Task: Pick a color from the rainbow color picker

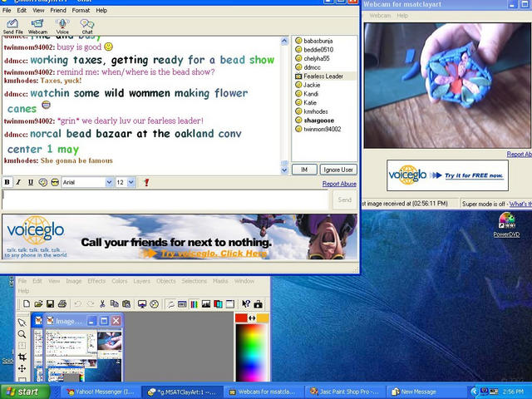Action: [252, 352]
